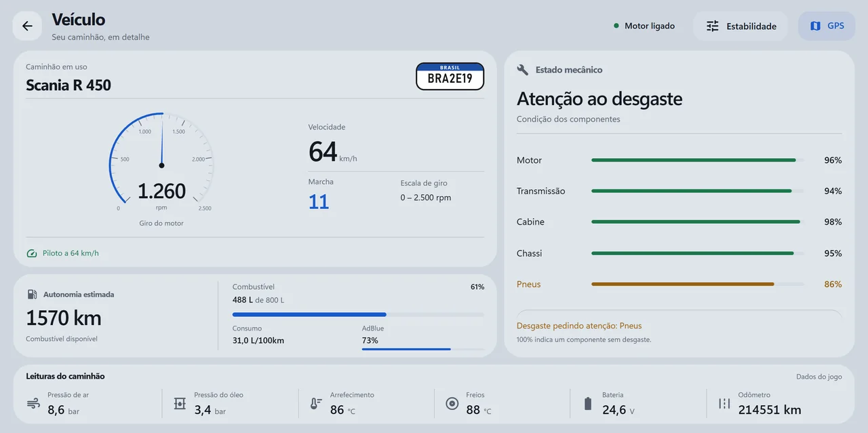
Task: Click the brakes disc icon
Action: click(452, 403)
